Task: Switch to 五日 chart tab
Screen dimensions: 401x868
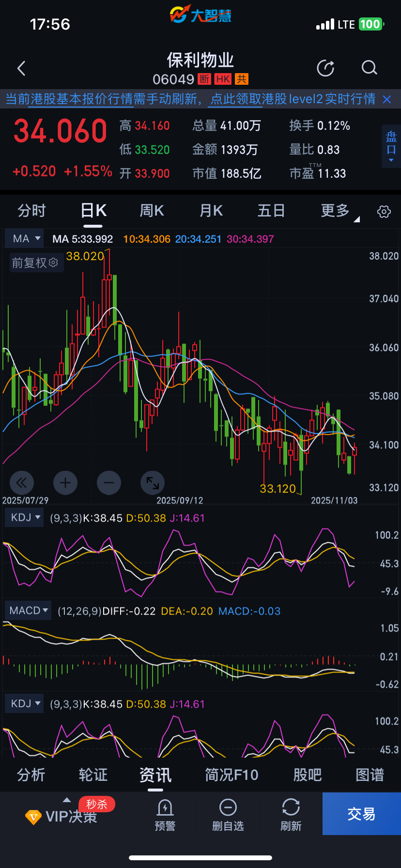Action: pyautogui.click(x=271, y=211)
